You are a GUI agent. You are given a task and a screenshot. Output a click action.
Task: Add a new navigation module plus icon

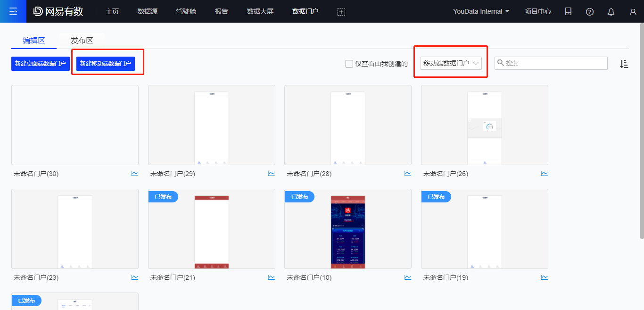341,11
